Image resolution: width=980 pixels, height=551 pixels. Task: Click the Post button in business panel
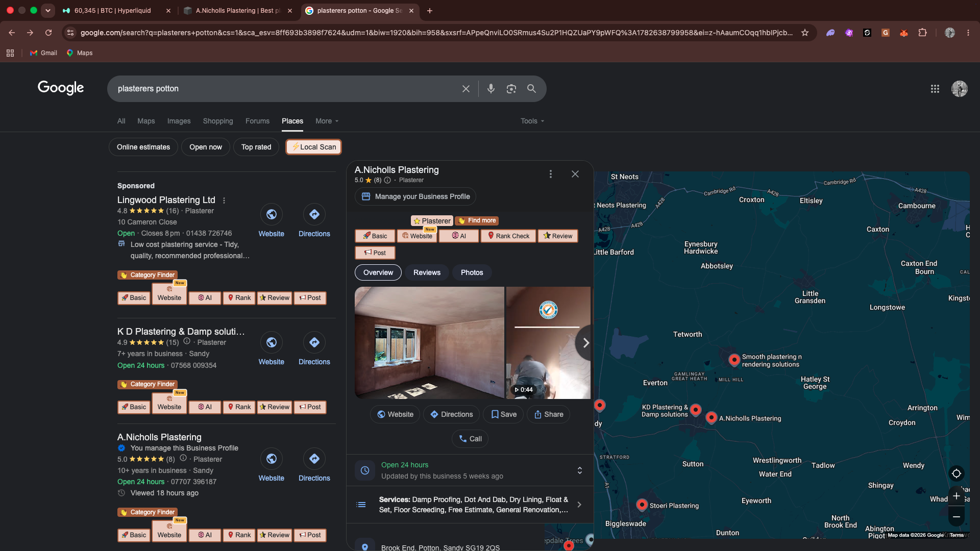pos(375,253)
